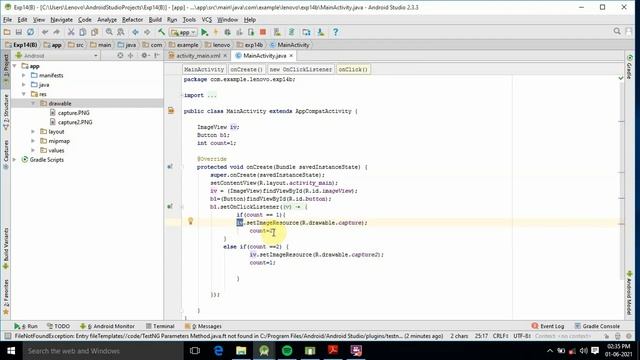Expand the java folder node
The image size is (640, 360).
[x=24, y=84]
